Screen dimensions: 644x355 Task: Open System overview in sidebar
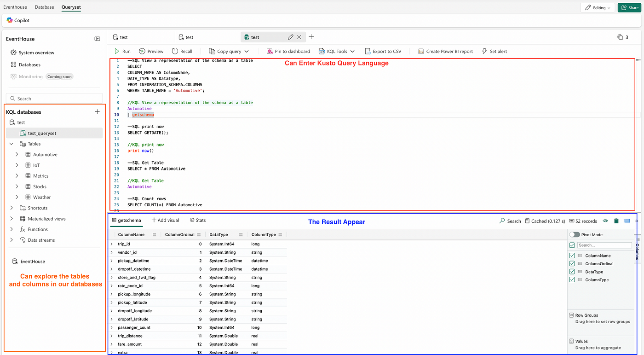point(32,52)
